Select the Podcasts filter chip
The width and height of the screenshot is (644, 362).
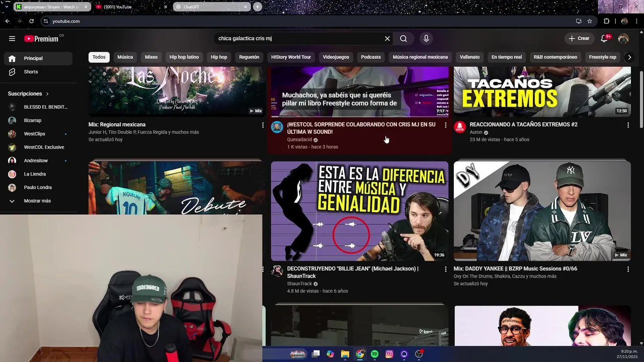(371, 57)
